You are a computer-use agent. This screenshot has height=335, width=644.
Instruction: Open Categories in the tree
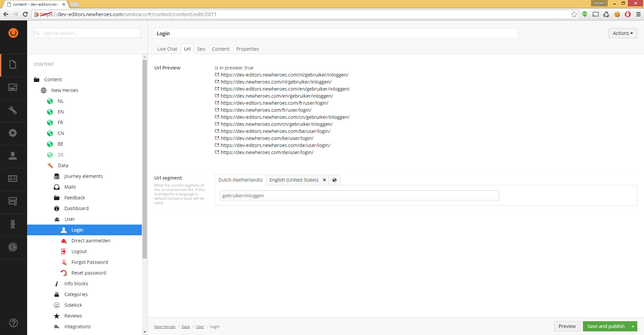[x=76, y=294]
